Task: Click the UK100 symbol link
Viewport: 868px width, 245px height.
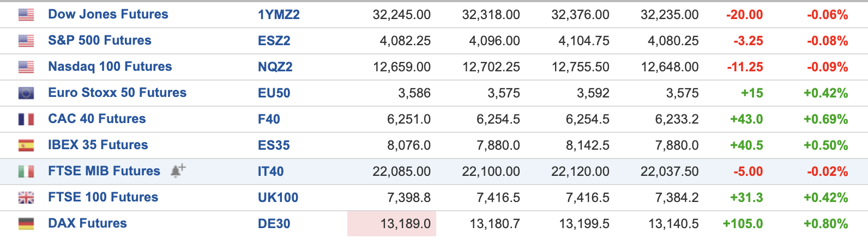Action: [278, 198]
